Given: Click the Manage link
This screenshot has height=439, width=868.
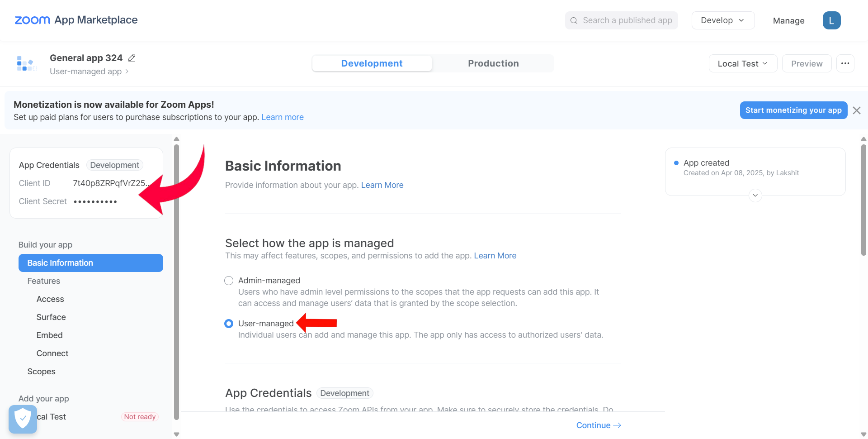Looking at the screenshot, I should click(x=788, y=20).
